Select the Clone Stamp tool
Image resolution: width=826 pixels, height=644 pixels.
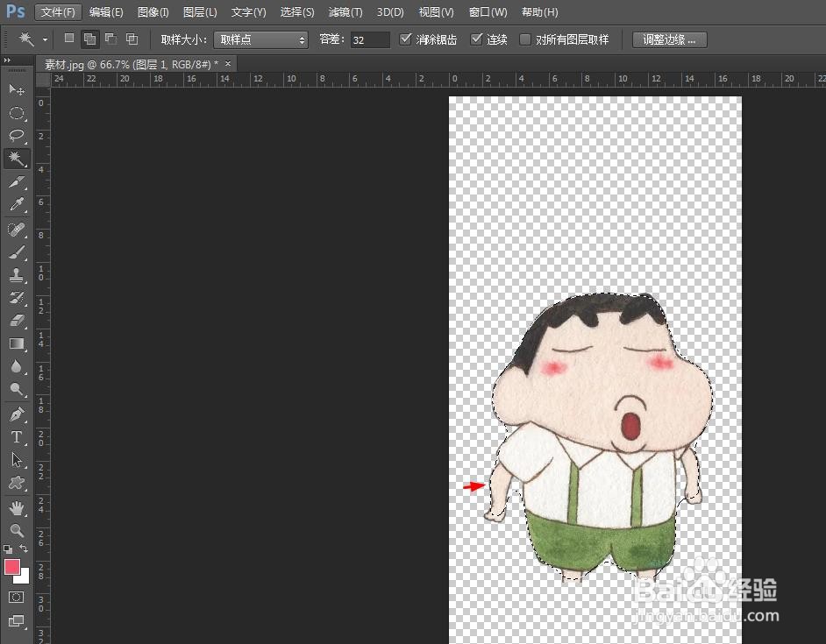[17, 275]
